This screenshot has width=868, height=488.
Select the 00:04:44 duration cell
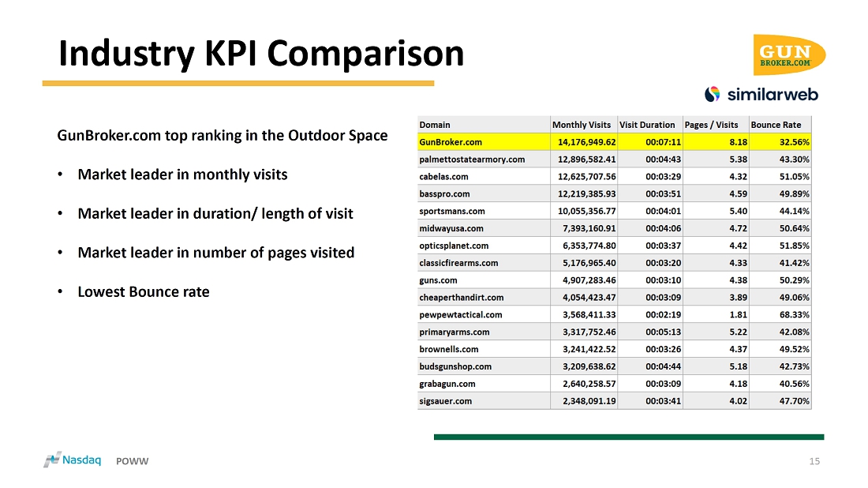tap(650, 366)
